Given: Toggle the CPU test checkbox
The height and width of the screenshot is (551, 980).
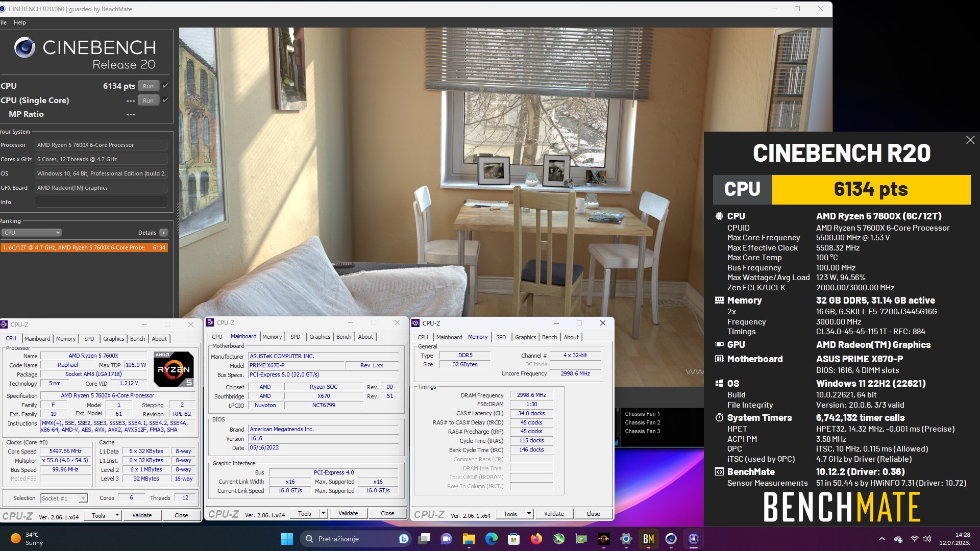Looking at the screenshot, I should (165, 86).
